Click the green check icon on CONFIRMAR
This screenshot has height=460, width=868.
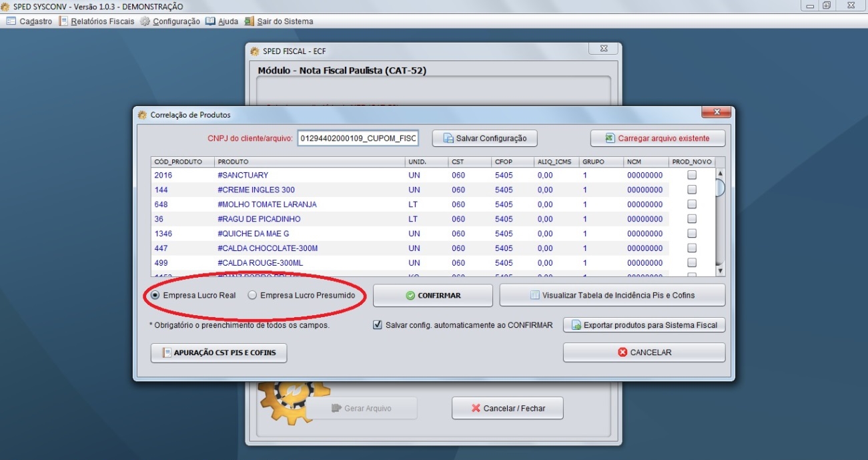point(410,295)
